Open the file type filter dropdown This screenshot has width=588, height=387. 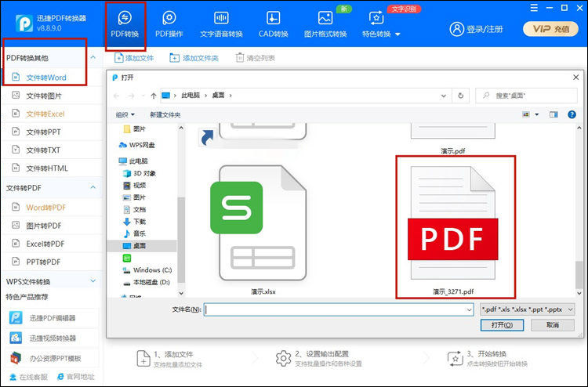click(x=528, y=309)
